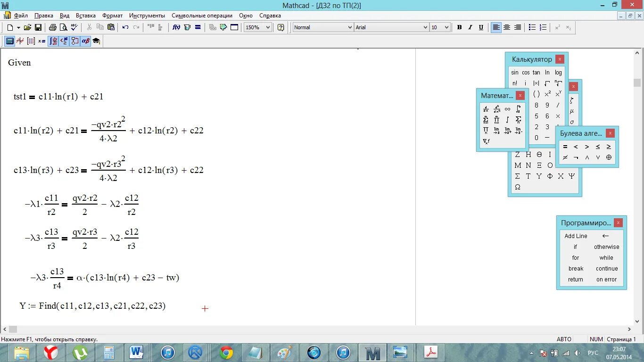Toggle the Calculator toolbar palette button

pyautogui.click(x=9, y=41)
